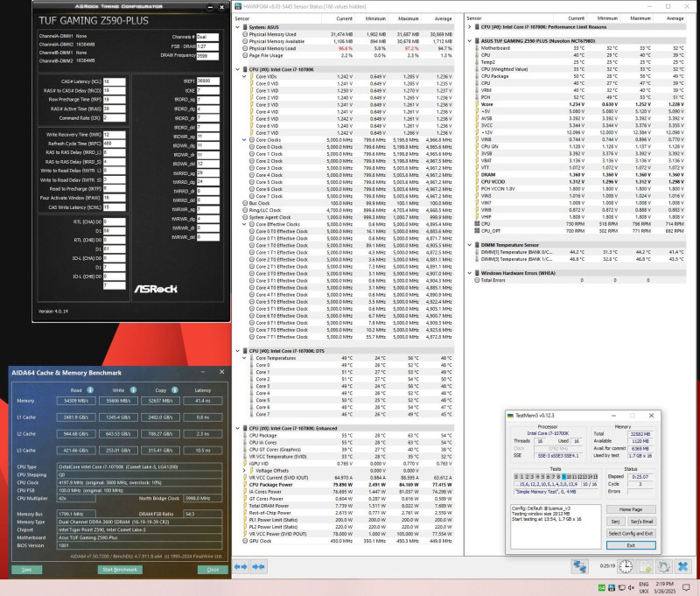This screenshot has width=700, height=596.
Task: Click TestMem5 title bar app icon
Action: click(510, 415)
